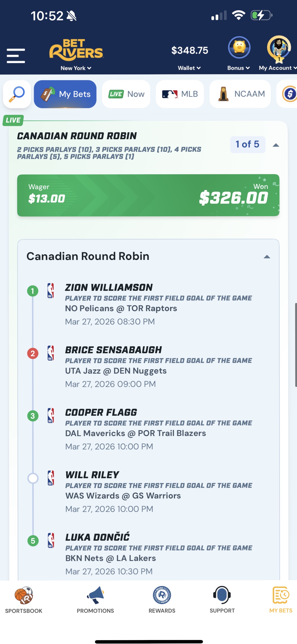
Task: Tap the BetRivers logo
Action: click(x=76, y=50)
